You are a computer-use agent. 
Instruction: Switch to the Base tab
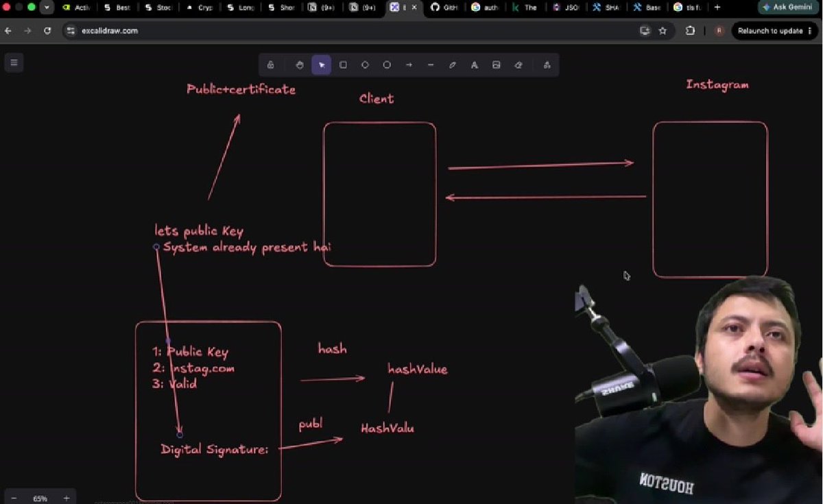point(647,8)
